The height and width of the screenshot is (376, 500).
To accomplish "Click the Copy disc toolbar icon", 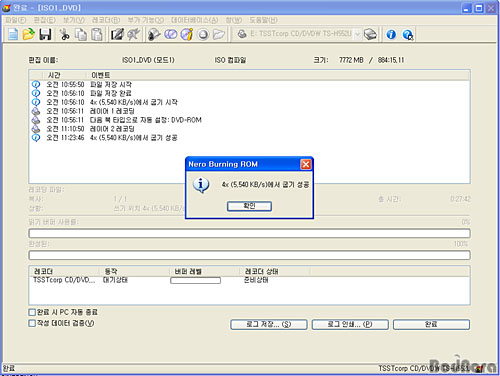I will [x=171, y=34].
